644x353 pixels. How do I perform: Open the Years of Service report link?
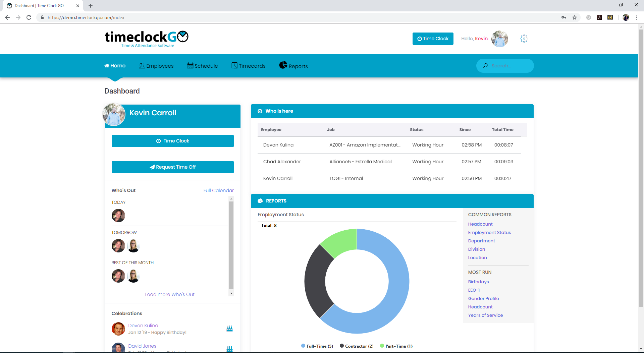pos(485,315)
